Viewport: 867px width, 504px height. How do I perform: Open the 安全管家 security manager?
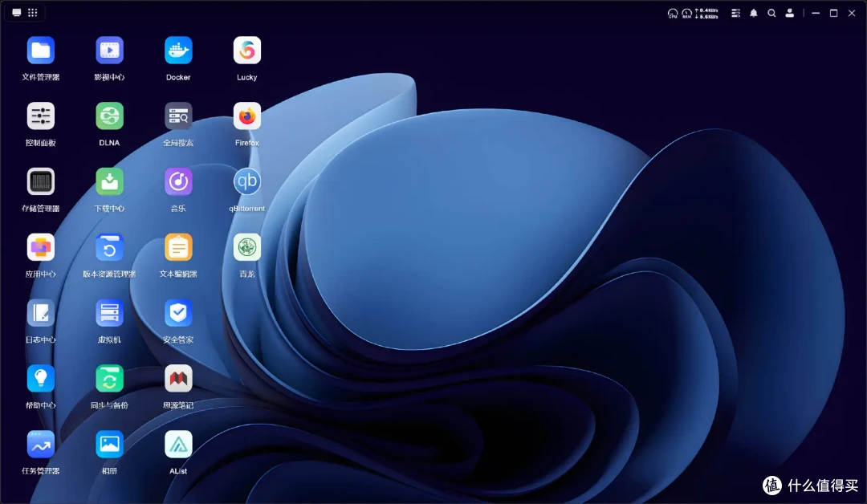click(x=178, y=313)
